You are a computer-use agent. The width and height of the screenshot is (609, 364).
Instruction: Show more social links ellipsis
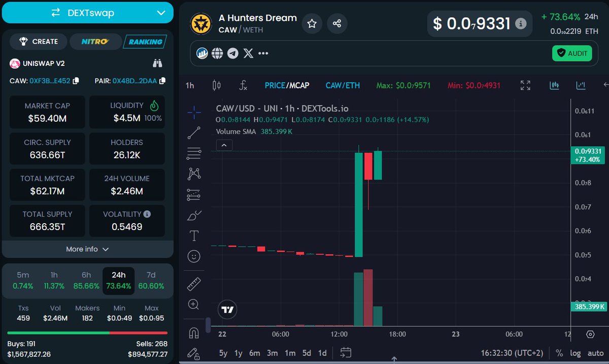click(x=263, y=53)
